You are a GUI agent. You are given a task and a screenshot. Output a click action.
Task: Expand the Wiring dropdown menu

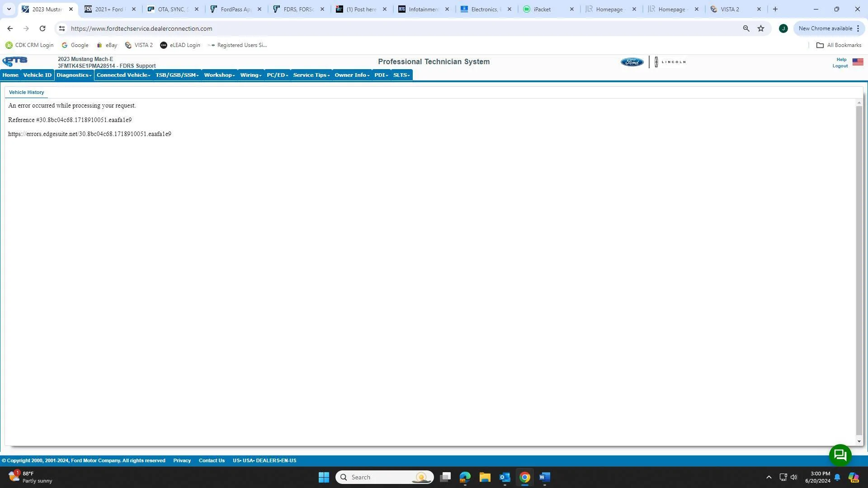click(251, 75)
